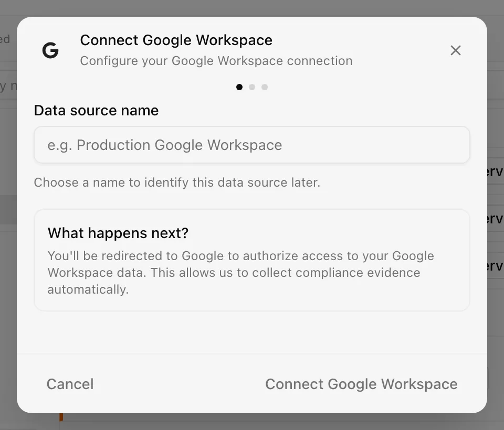Click the Cancel button
This screenshot has height=430, width=504.
70,384
